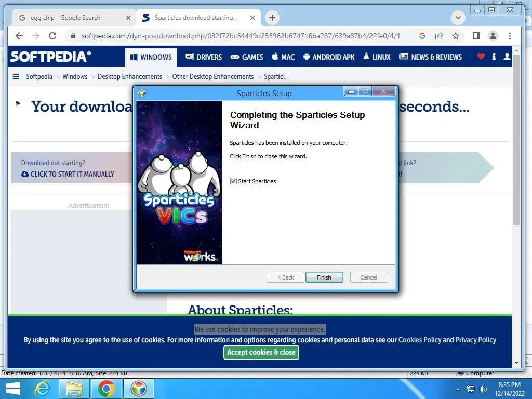Image resolution: width=532 pixels, height=399 pixels.
Task: Click the info icon in Softpedia header
Action: coord(494,56)
